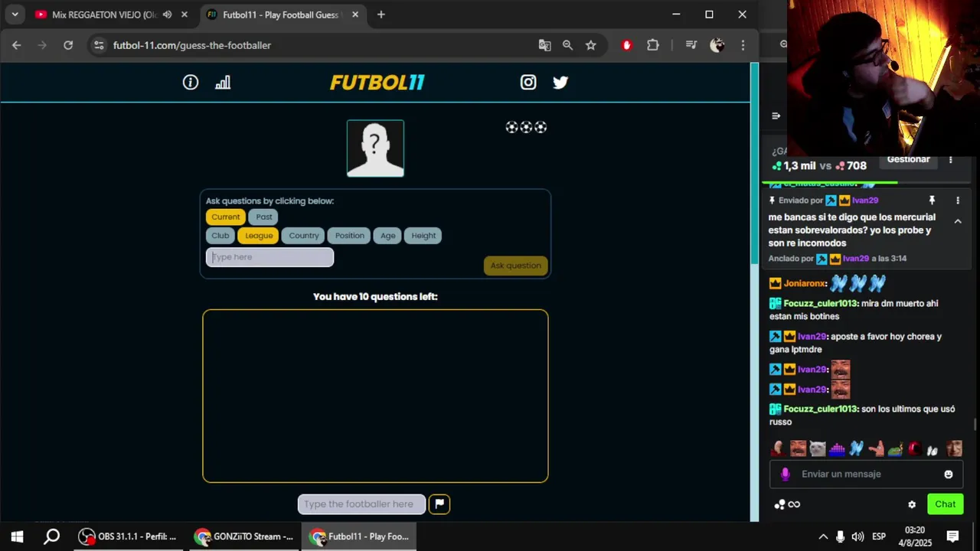View site information icon in address bar
Viewport: 980px width, 551px height.
pyautogui.click(x=99, y=45)
